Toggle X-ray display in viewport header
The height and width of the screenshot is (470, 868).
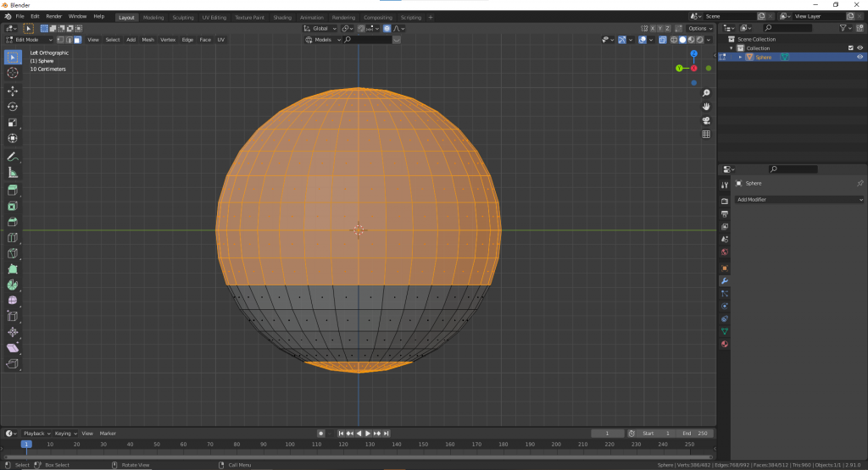663,40
